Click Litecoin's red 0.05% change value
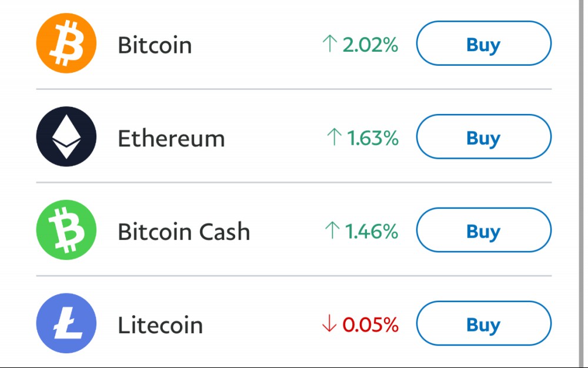The height and width of the screenshot is (368, 588). tap(370, 325)
